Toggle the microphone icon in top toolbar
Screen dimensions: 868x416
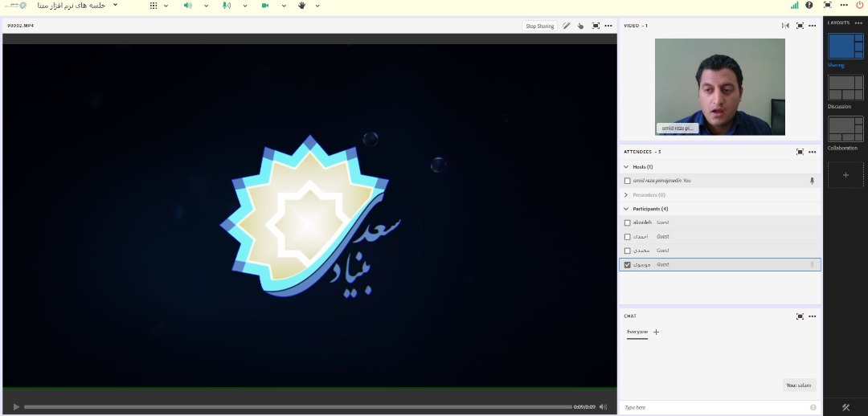[x=226, y=6]
